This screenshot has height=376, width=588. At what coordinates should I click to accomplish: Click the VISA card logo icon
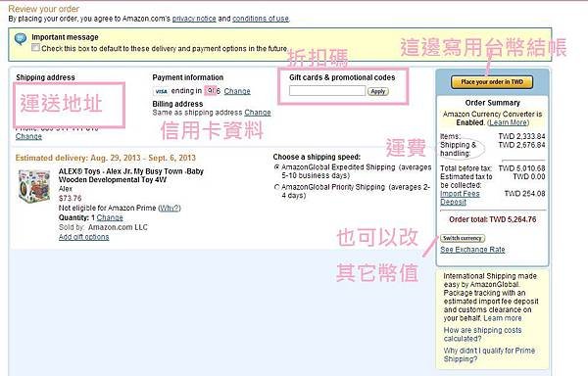[x=161, y=91]
